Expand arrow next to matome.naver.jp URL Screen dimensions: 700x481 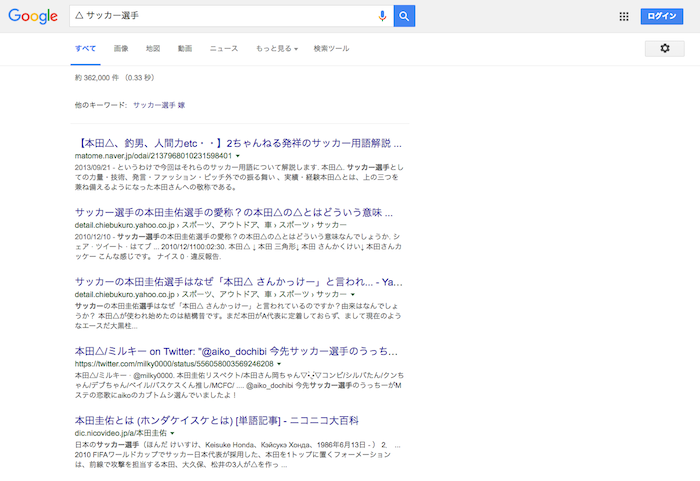pyautogui.click(x=238, y=157)
